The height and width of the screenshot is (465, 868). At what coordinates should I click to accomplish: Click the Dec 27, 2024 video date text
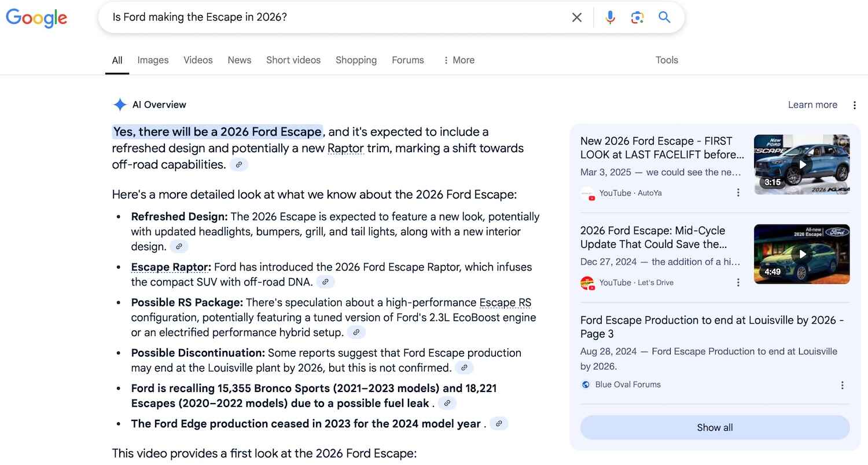coord(609,262)
